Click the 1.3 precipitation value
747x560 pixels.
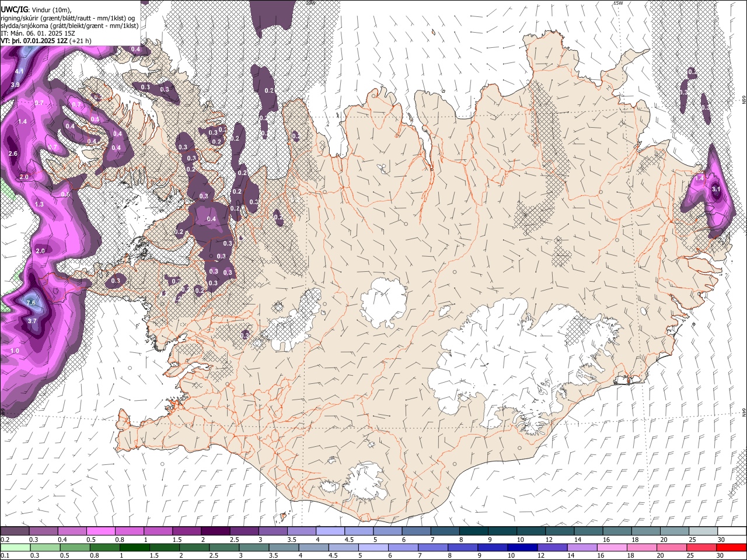click(x=40, y=204)
